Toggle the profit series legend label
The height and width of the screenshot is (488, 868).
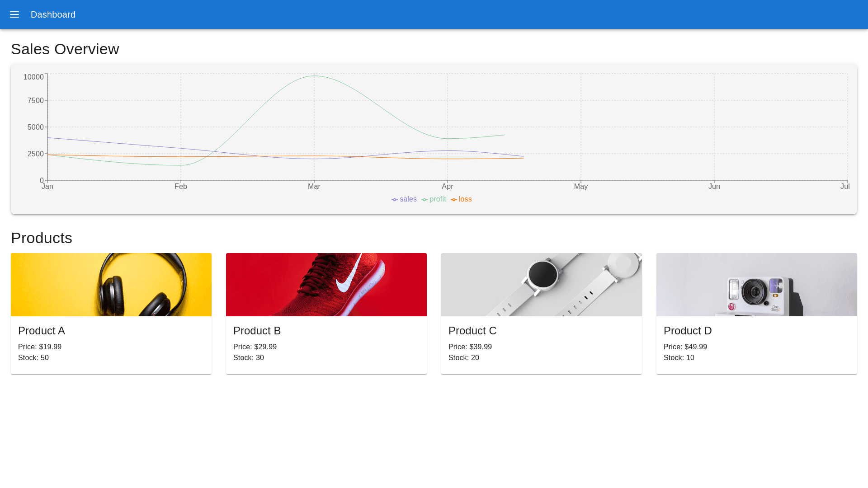437,199
